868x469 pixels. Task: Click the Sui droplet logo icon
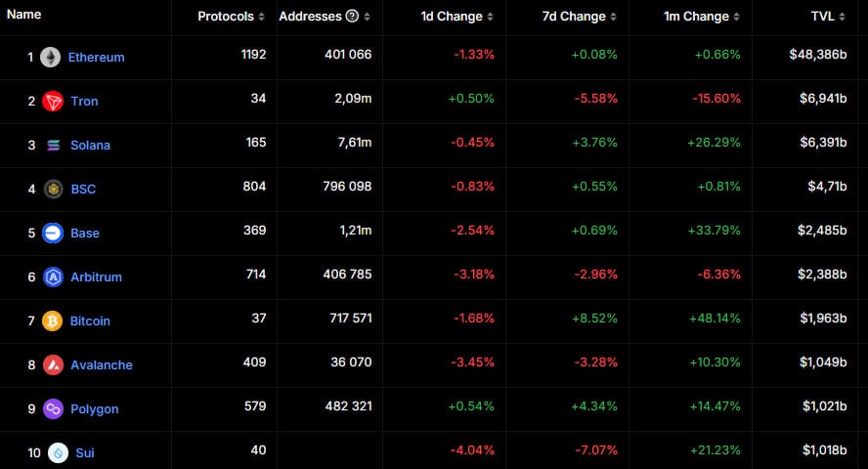point(58,452)
